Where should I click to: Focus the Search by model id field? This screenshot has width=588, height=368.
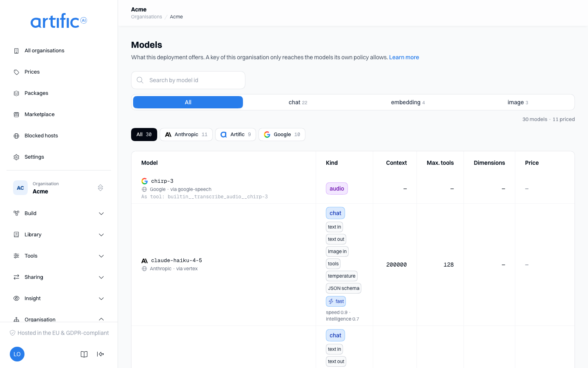coord(188,80)
